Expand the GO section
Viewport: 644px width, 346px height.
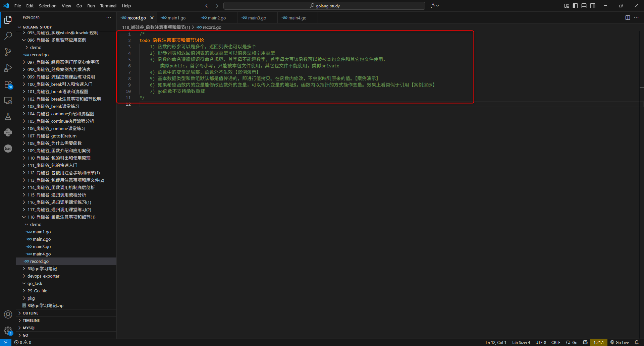click(66, 335)
